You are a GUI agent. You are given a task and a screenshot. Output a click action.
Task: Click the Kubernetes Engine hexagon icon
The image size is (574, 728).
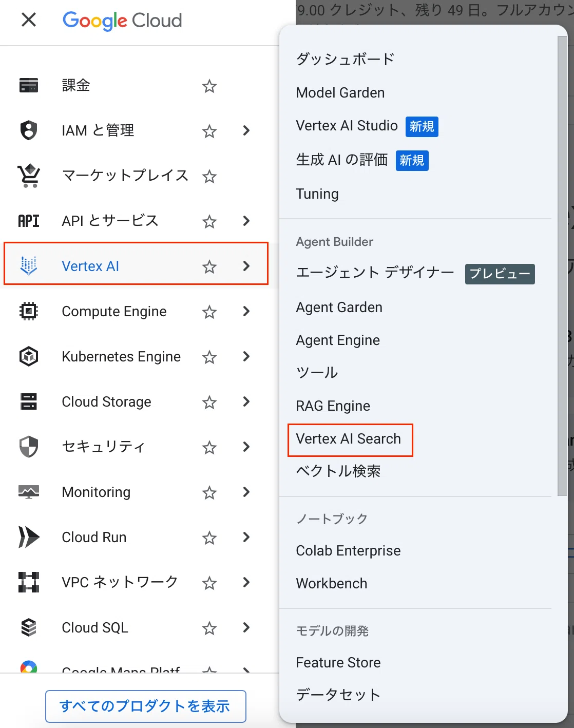[29, 356]
